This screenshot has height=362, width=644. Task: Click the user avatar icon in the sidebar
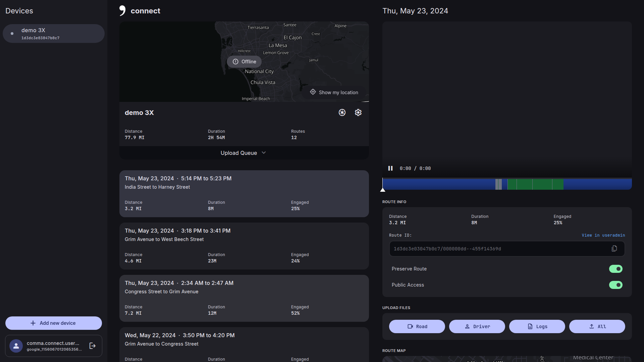pos(16,346)
